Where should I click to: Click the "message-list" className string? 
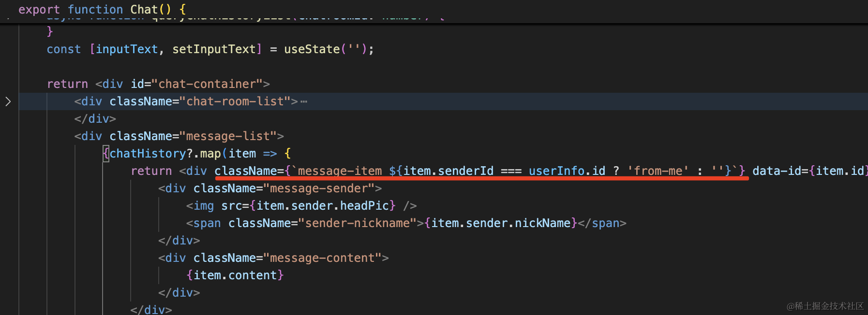[228, 136]
